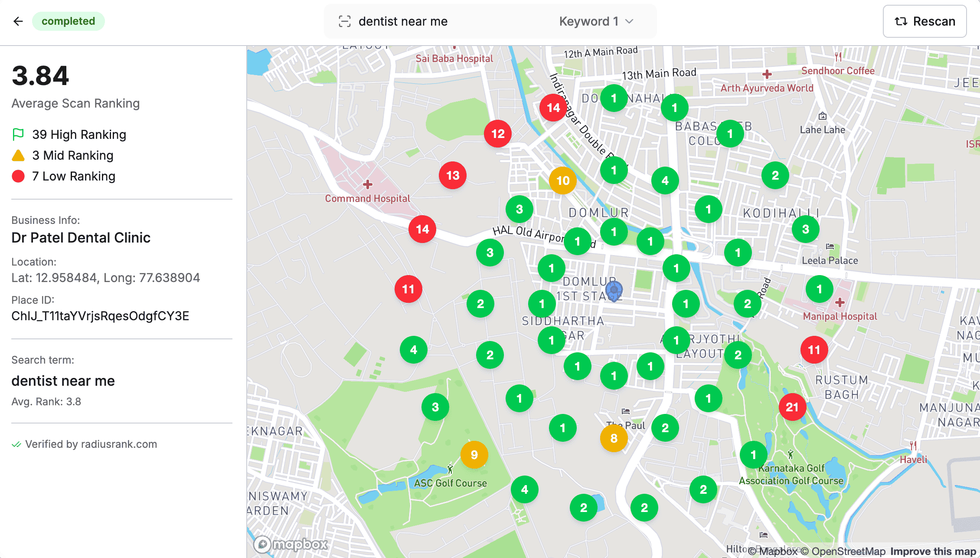This screenshot has height=558, width=980.
Task: Click the Place ID text value
Action: [x=100, y=316]
